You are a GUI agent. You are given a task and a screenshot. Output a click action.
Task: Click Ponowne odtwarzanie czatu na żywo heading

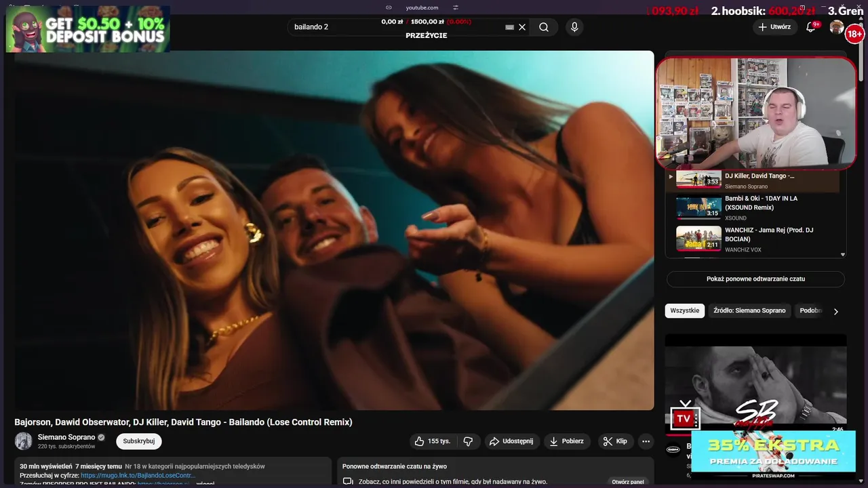(395, 466)
